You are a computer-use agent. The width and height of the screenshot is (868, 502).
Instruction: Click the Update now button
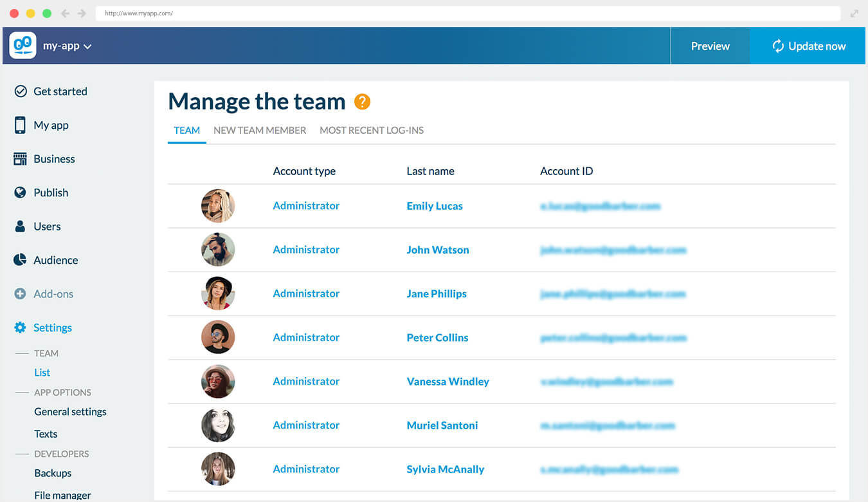coord(808,46)
